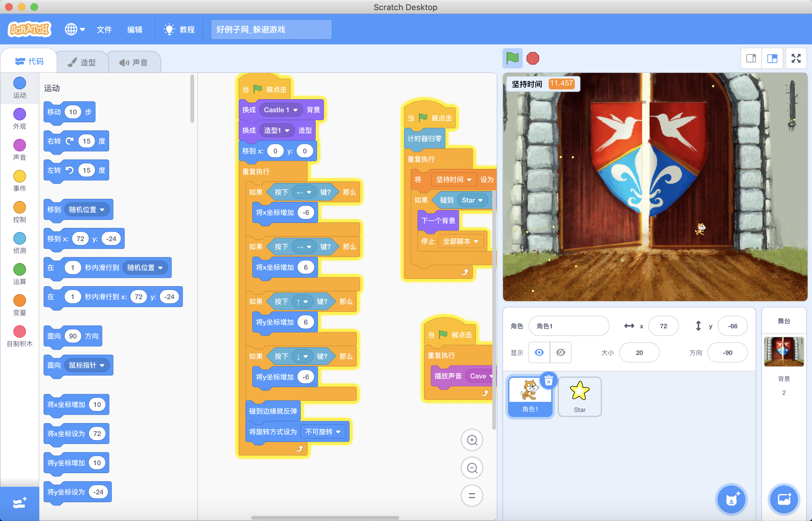
Task: Click the workspace horizontal scrollbar
Action: point(325,518)
